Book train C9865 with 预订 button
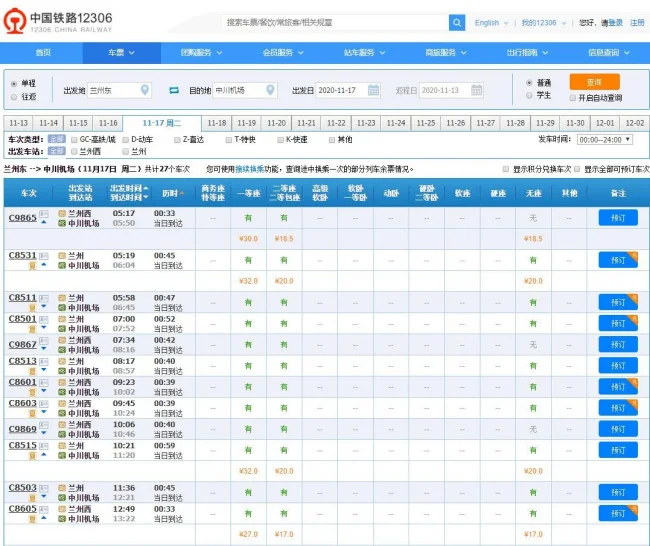Viewport: 650px width, 546px height. 618,218
